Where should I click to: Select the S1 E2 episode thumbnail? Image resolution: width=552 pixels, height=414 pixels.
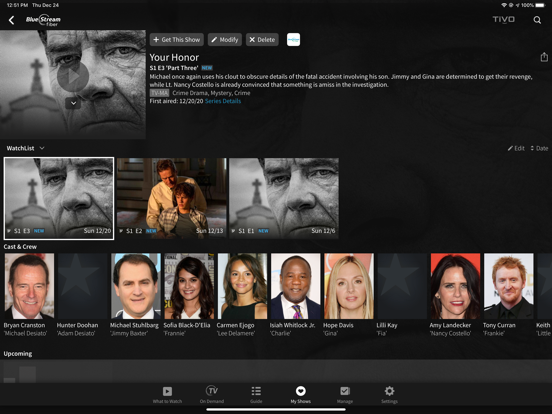pos(171,198)
